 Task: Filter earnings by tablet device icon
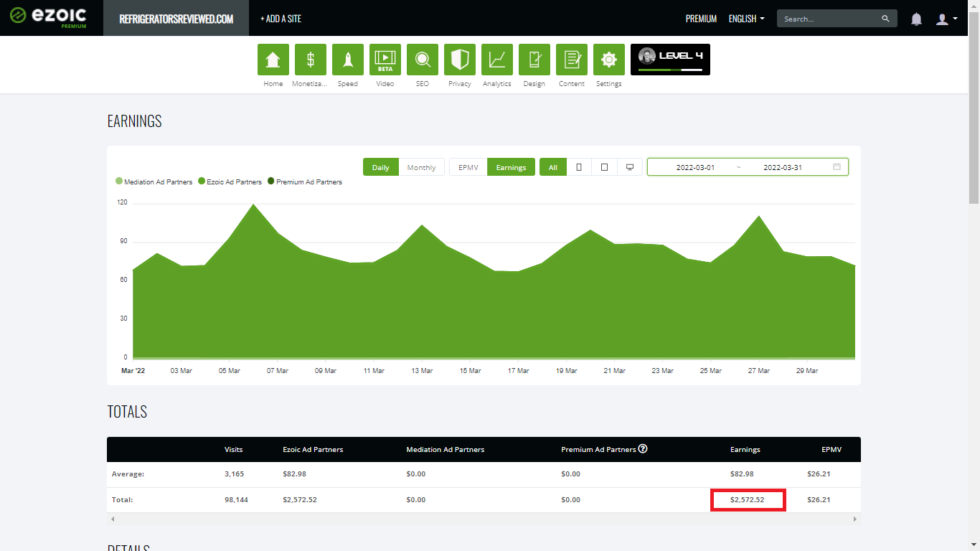point(604,167)
